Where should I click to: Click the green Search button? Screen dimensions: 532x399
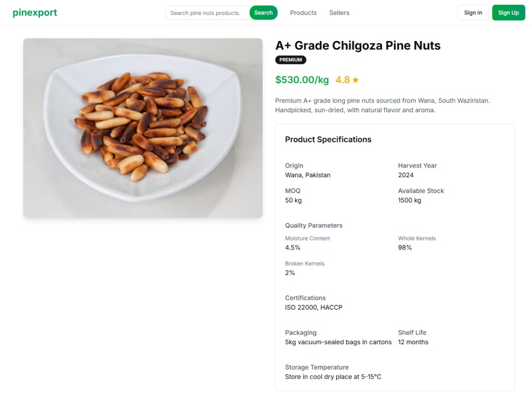coord(263,13)
